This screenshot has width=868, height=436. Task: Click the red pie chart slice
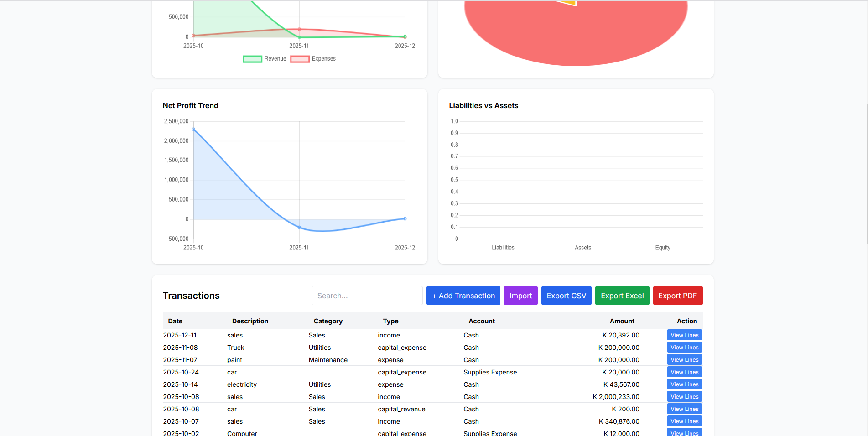coord(576,34)
